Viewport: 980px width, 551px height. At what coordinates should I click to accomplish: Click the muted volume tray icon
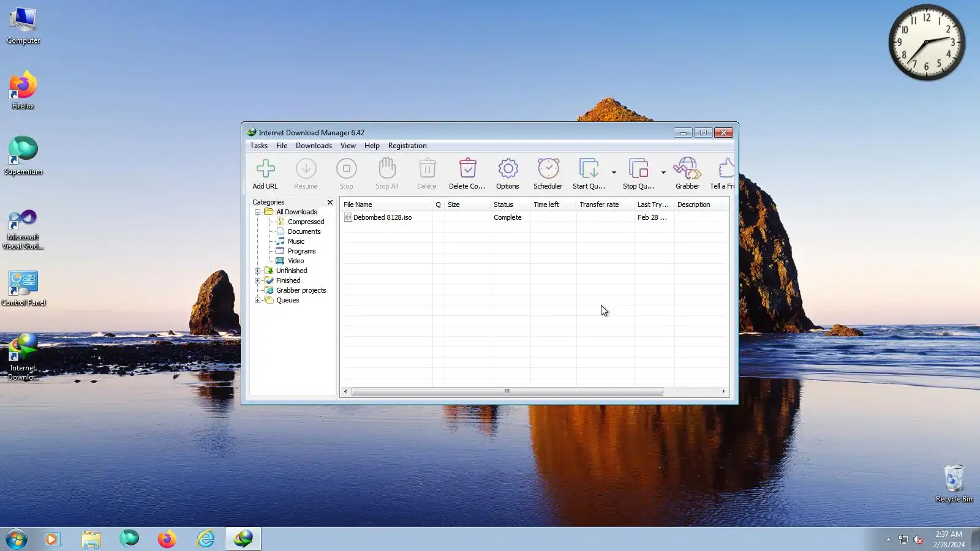click(918, 539)
